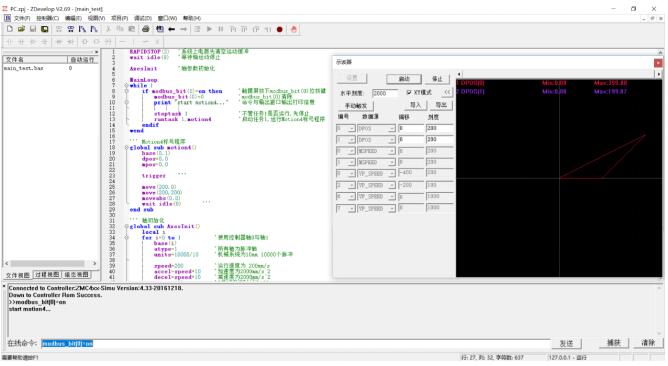This screenshot has width=668, height=366.
Task: Cut selection with the scissors icon
Action: coord(108,29)
